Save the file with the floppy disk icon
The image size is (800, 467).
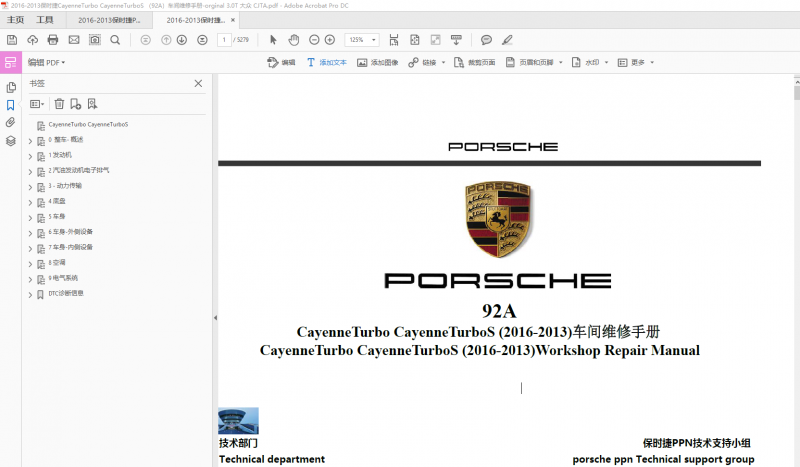12,40
